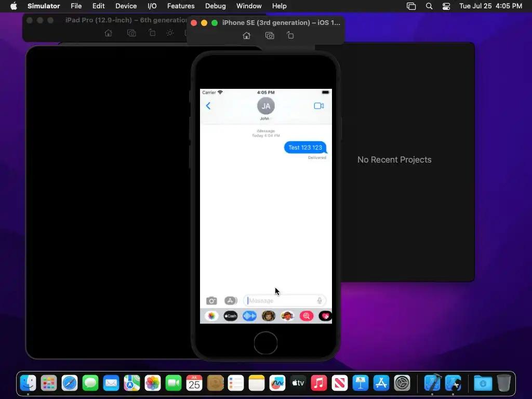Click the iPad Pro window rotate button
Viewport: 532px width, 399px height.
(x=152, y=33)
